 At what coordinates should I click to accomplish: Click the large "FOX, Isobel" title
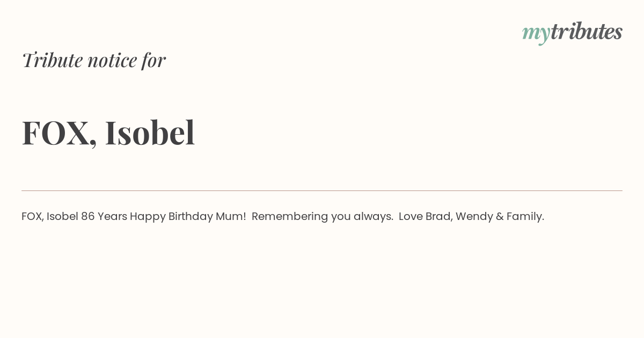[108, 133]
